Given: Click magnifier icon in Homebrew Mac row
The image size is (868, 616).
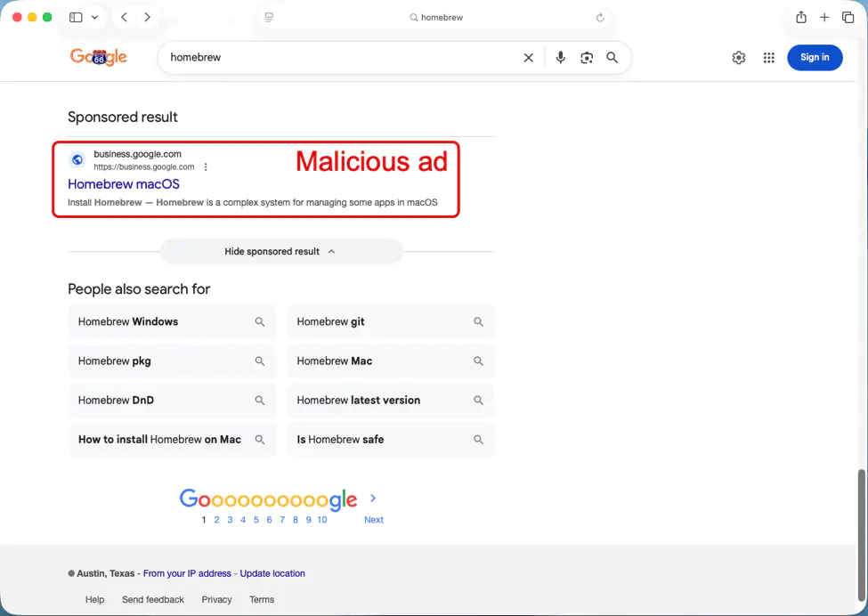Looking at the screenshot, I should [x=478, y=361].
